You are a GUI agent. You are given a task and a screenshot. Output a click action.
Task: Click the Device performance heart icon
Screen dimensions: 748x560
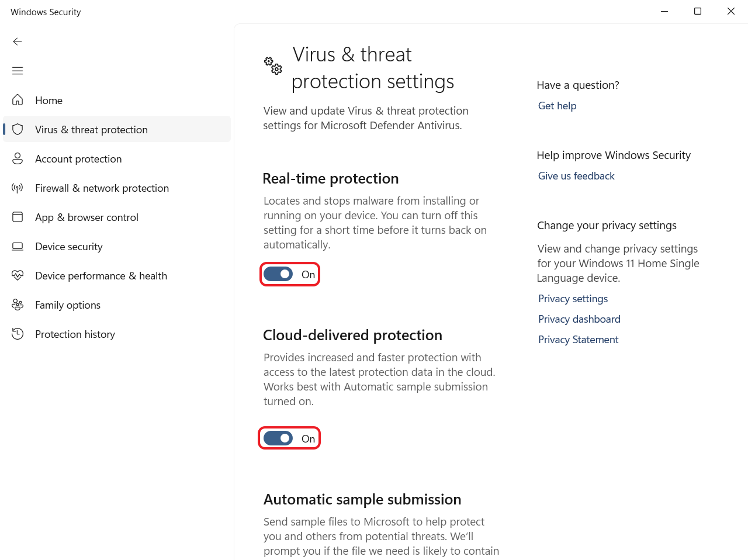point(18,275)
